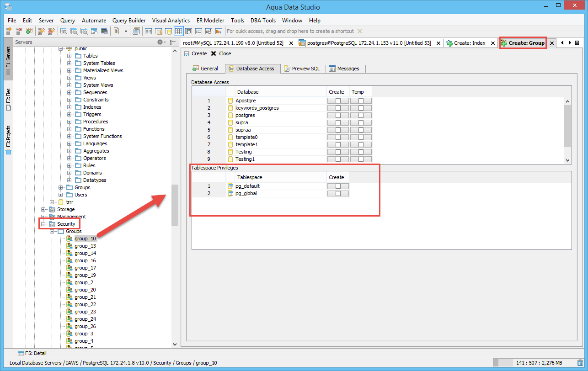Expand the Datatypes node
This screenshot has width=588, height=371.
click(69, 180)
